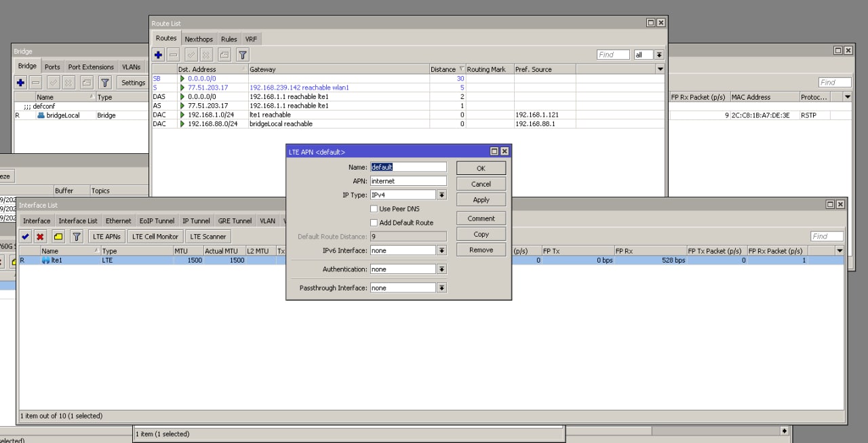Enable Add Default Route checkbox
The image size is (868, 443).
click(374, 223)
